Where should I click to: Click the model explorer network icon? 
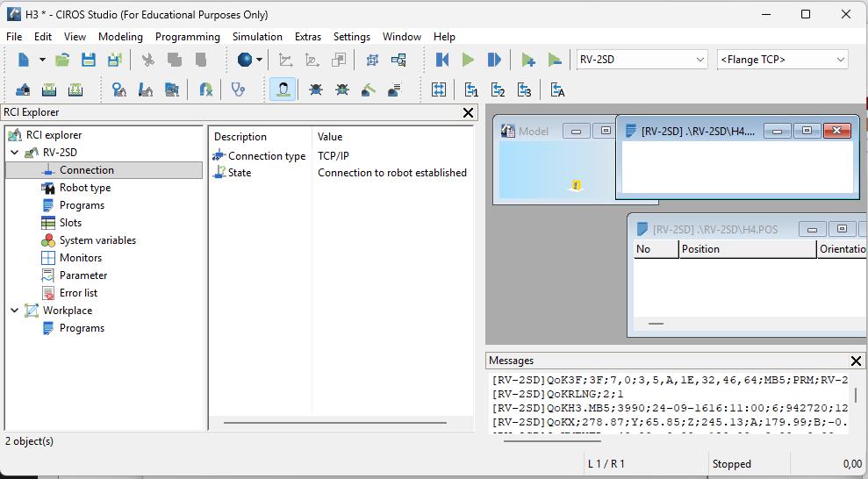(372, 60)
